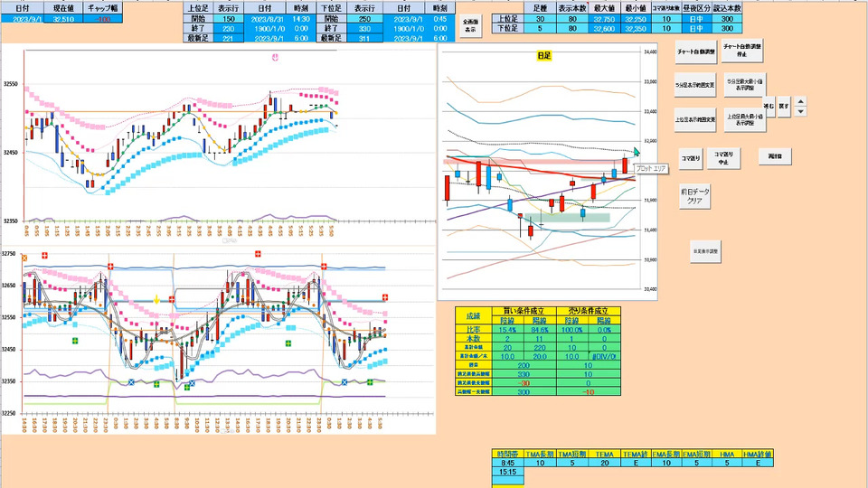Viewport: 868px width, 488px height.
Task: Select the 日付 value cell in top-left table
Action: [23, 19]
